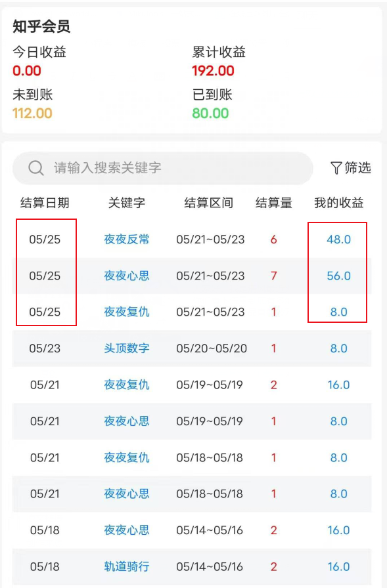
Task: Select keyword 夜夜复仇 with earnings 8.0 on 05/25
Action: tap(127, 312)
